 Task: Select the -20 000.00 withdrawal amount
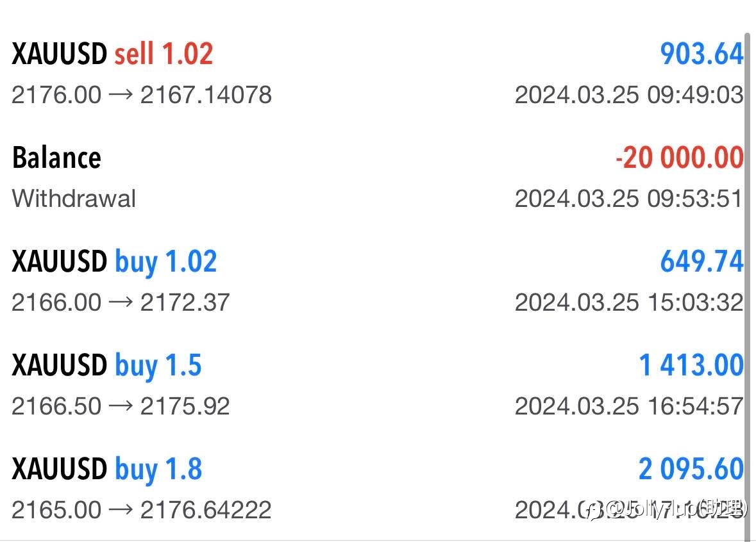coord(679,158)
